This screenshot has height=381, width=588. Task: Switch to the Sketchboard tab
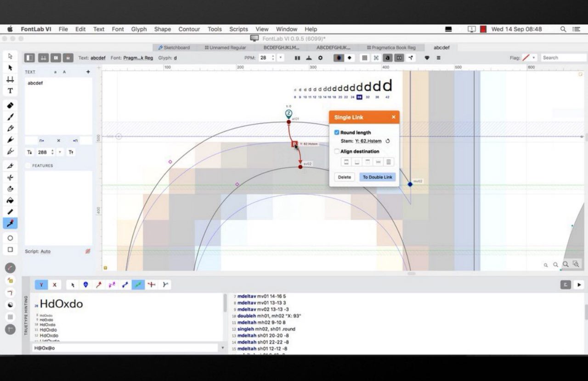pyautogui.click(x=174, y=47)
